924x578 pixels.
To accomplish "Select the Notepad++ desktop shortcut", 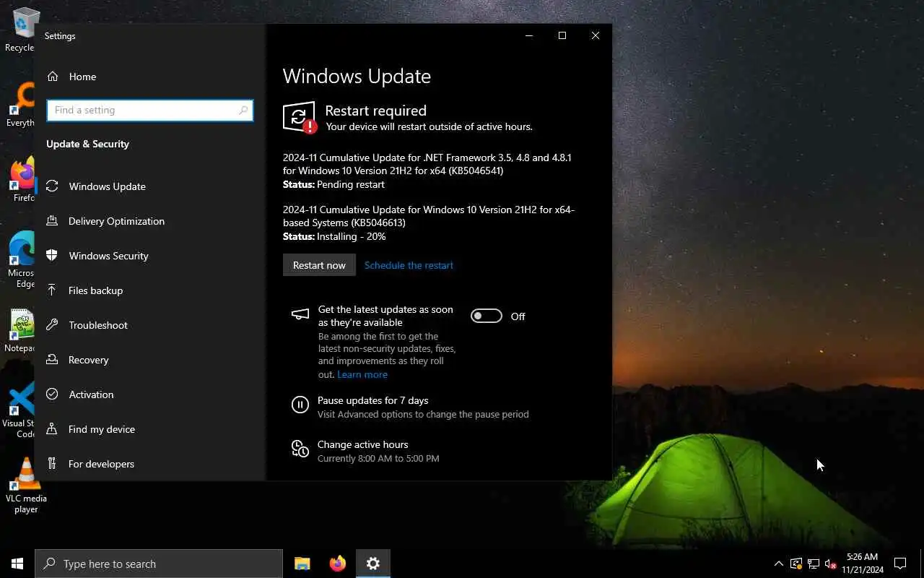I will (20, 331).
